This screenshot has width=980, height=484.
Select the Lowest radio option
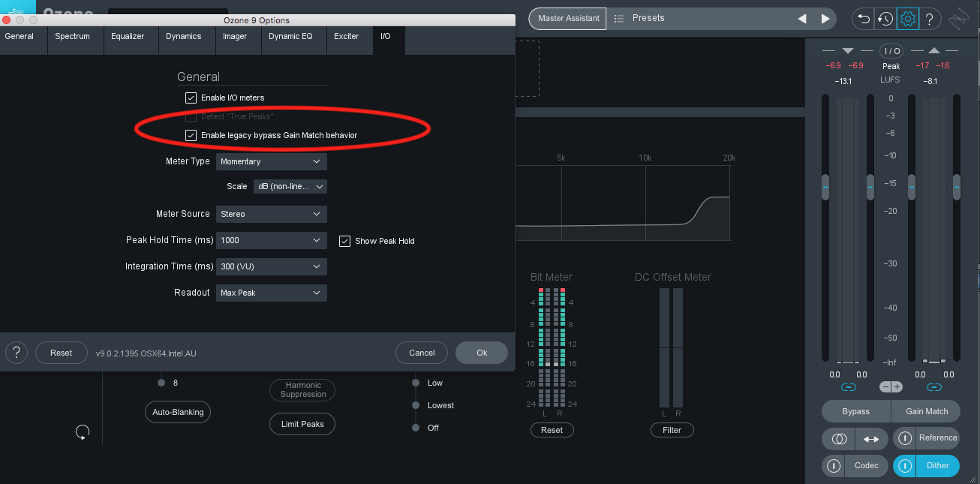point(415,405)
